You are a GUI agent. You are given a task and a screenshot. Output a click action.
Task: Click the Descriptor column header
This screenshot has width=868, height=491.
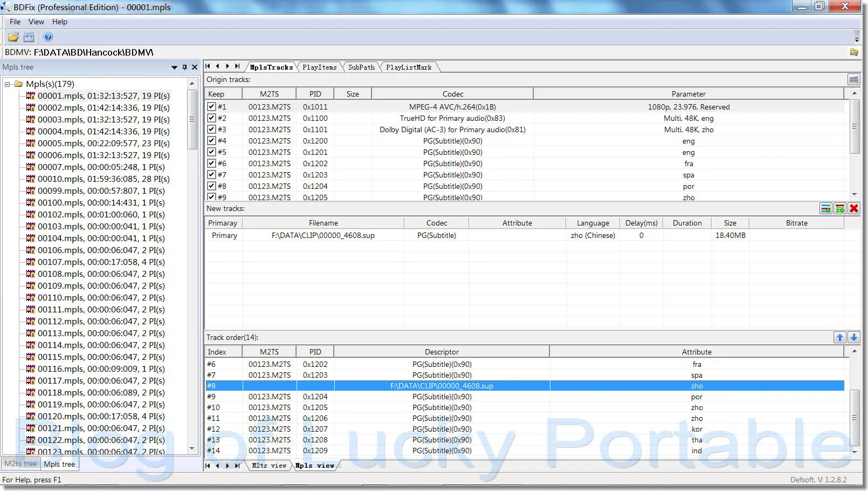pos(442,352)
